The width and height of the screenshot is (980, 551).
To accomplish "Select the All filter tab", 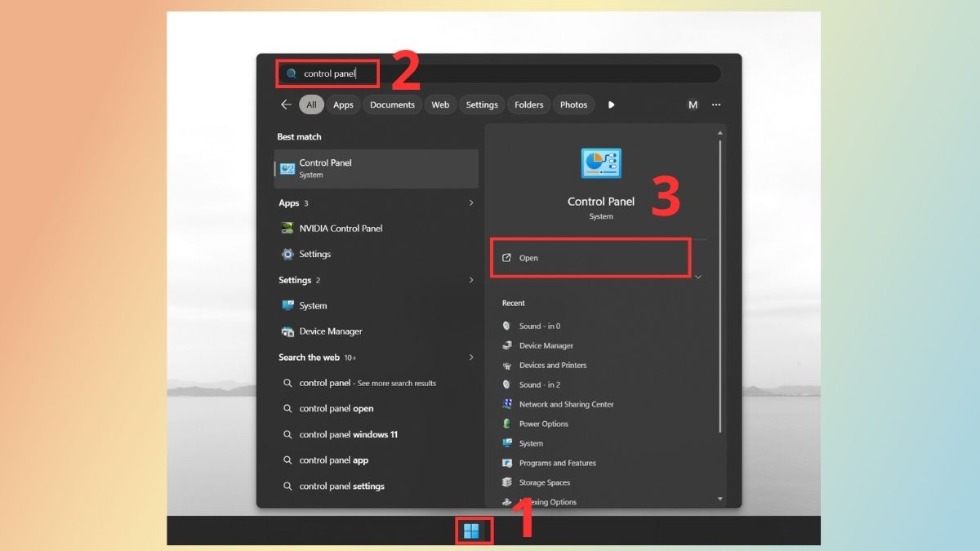I will [311, 104].
